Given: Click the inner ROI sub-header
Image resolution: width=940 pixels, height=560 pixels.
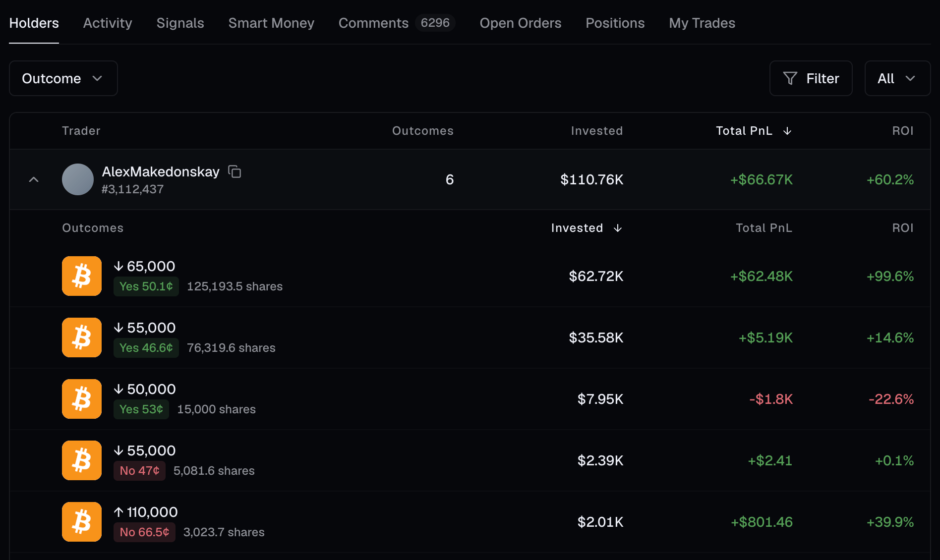Looking at the screenshot, I should click(x=903, y=228).
